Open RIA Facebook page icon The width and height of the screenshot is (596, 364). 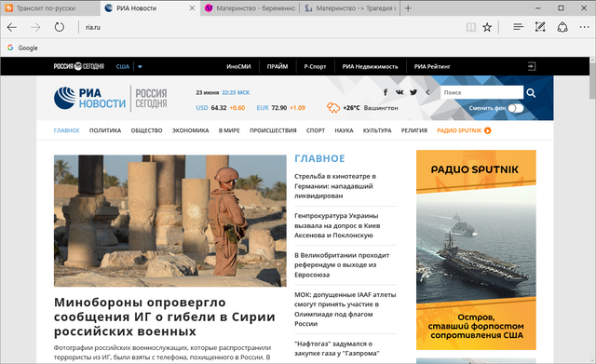click(x=386, y=92)
